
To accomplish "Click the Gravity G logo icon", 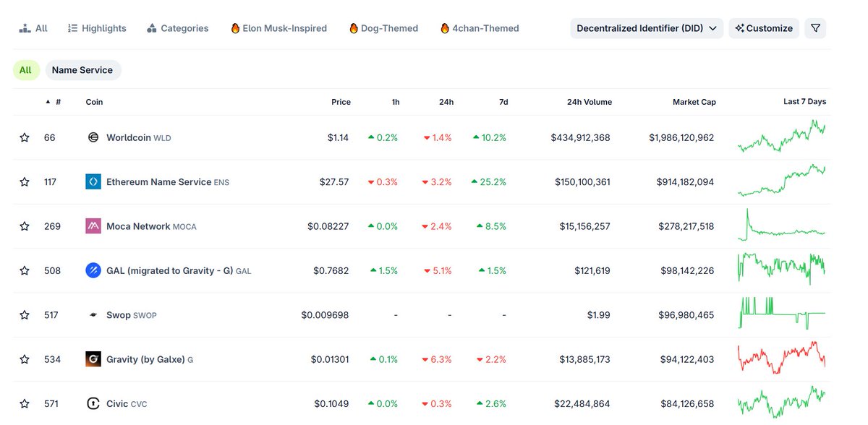I will pos(93,359).
